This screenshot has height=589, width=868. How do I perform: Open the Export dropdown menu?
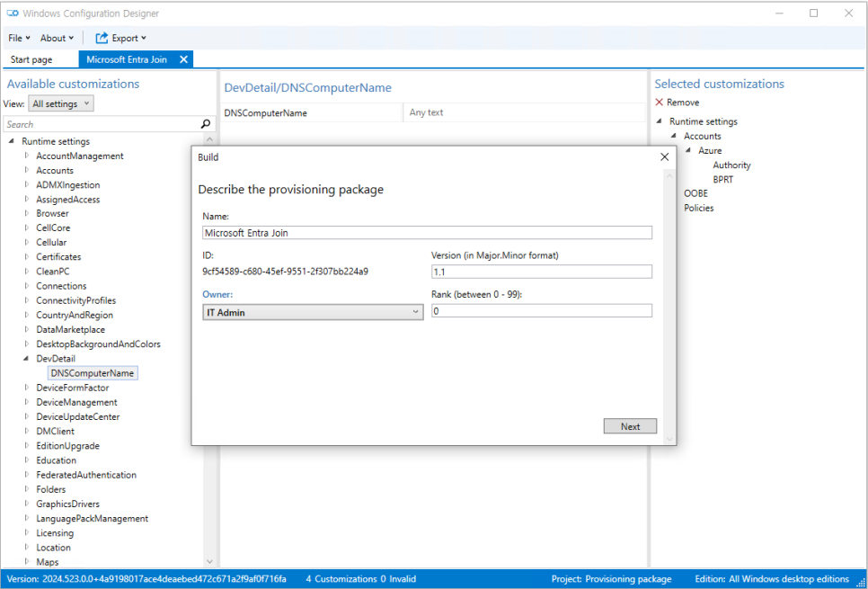(x=121, y=38)
